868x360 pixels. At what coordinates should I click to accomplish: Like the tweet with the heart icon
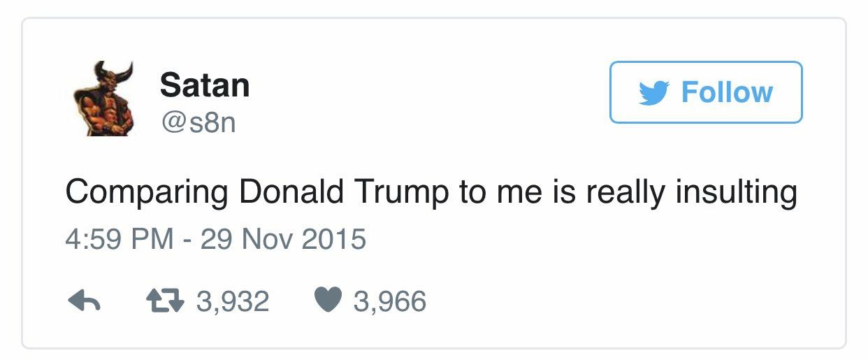click(x=328, y=301)
